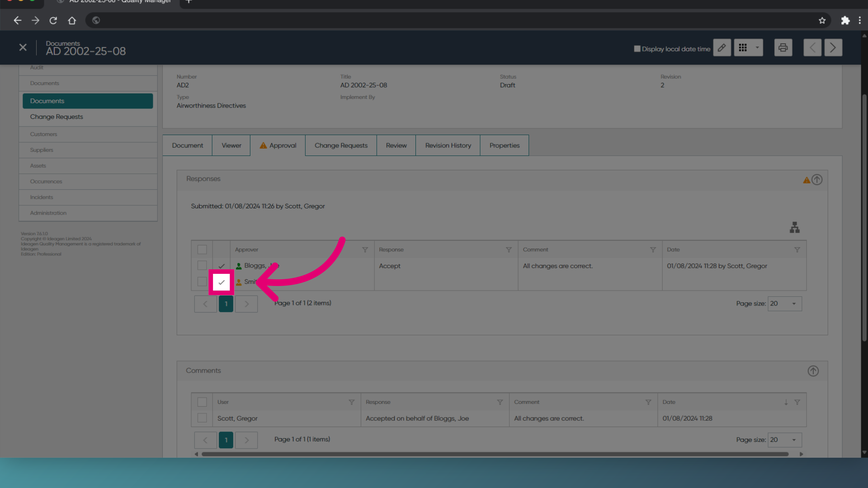
Task: Expand the dropdown arrow next to grid icon
Action: tap(757, 48)
